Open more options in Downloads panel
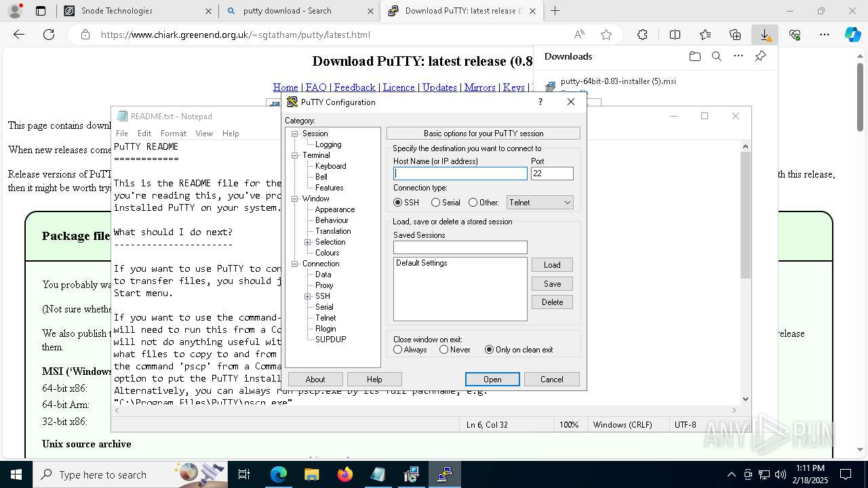868x488 pixels. (738, 56)
